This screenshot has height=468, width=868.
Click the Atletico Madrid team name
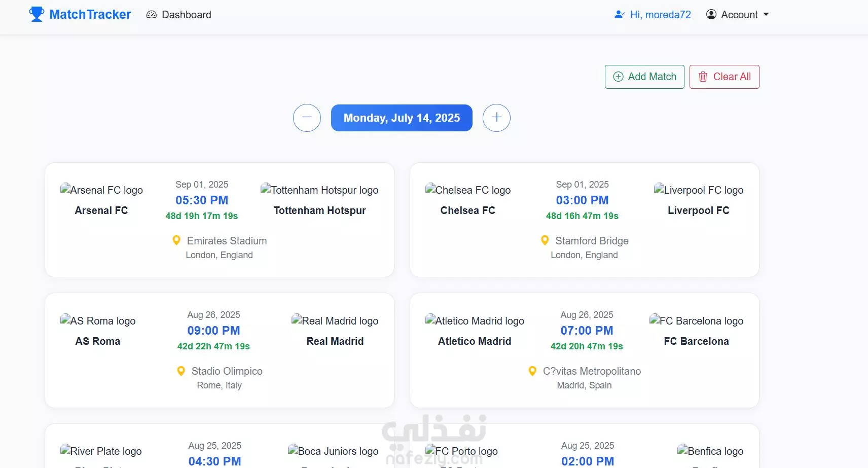pos(475,341)
